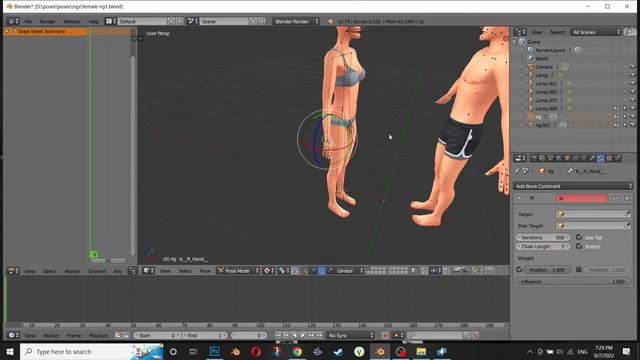640x360 pixels.
Task: Open Photoshop from the Windows taskbar
Action: [214, 351]
